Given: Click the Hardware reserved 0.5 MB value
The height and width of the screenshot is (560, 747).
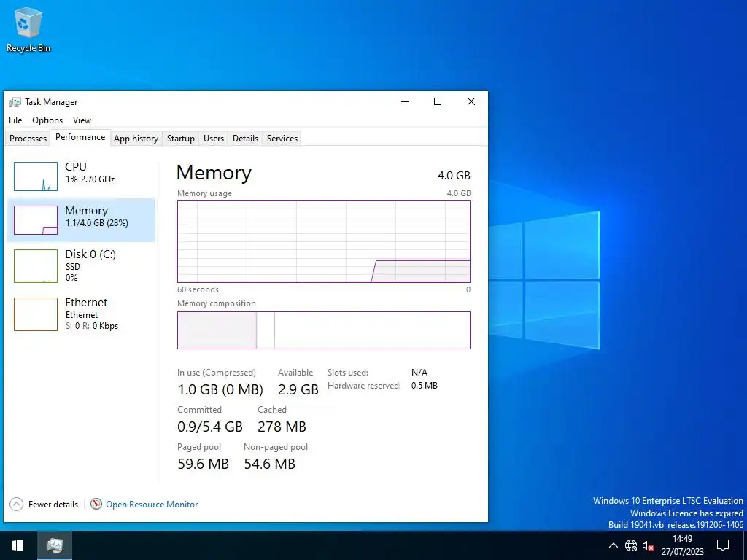Looking at the screenshot, I should point(425,386).
